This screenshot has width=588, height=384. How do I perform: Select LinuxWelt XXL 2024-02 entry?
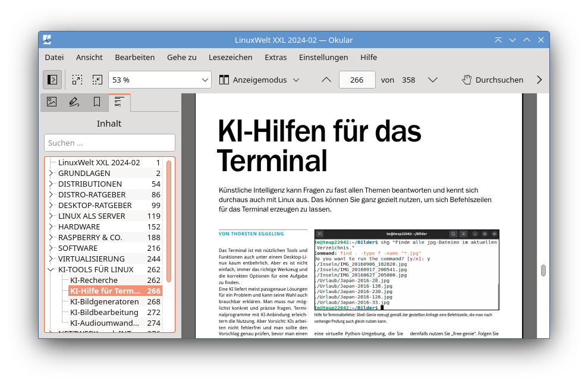109,163
